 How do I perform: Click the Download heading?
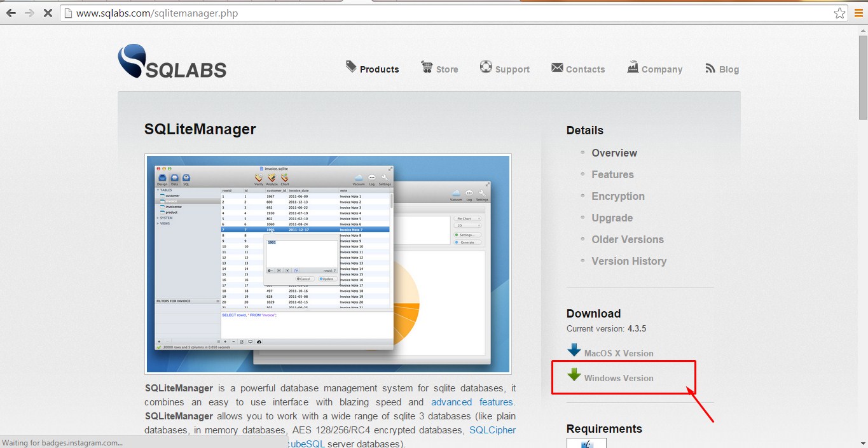click(x=593, y=314)
